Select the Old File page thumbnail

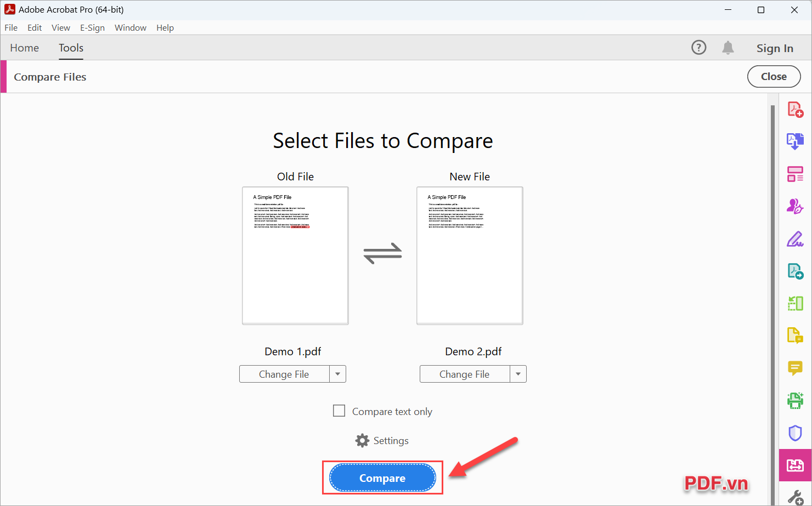[295, 255]
